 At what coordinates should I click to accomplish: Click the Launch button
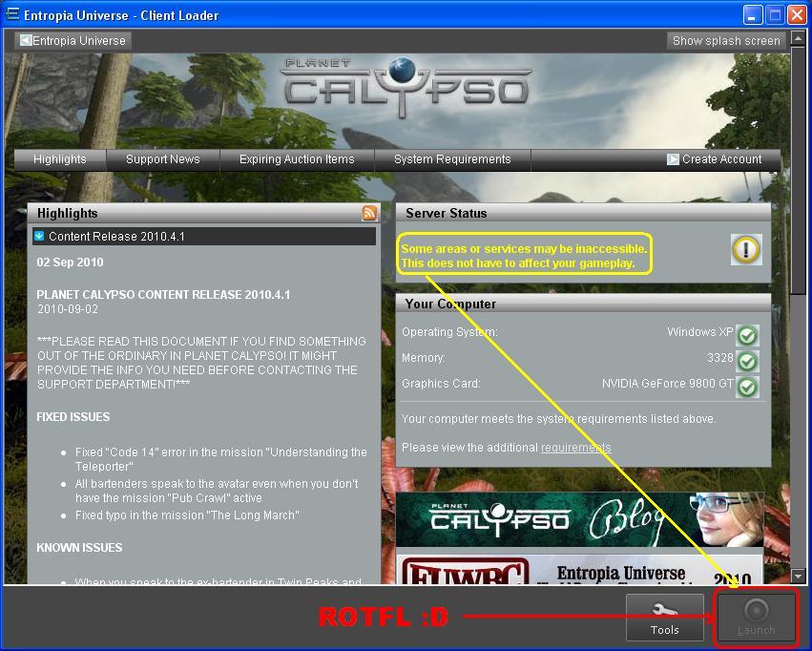756,617
